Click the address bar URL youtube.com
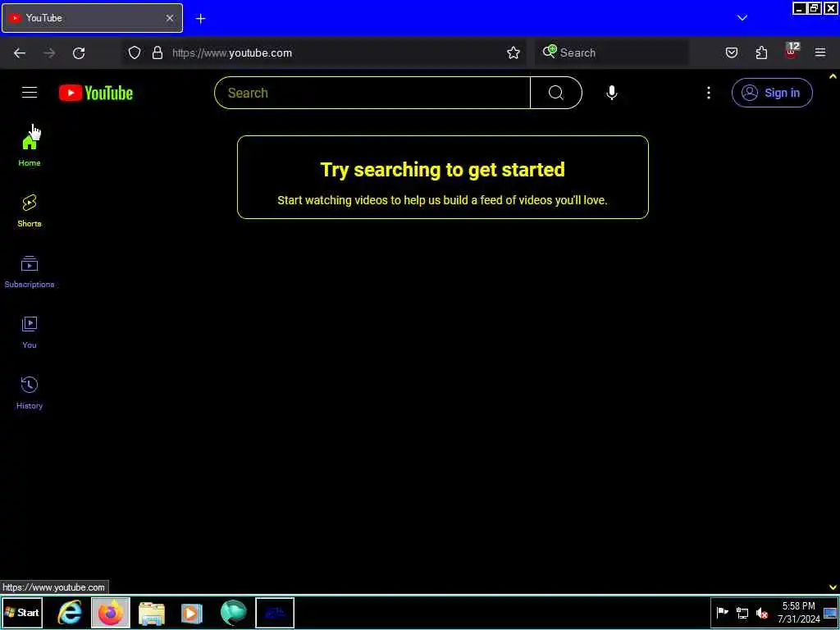This screenshot has height=630, width=840. coord(232,52)
